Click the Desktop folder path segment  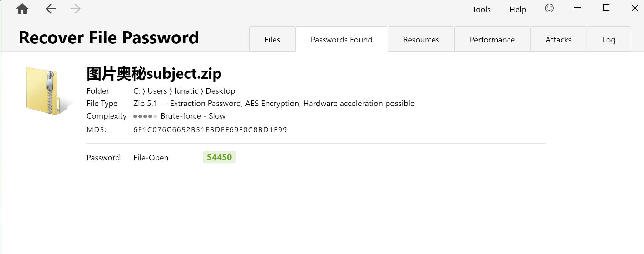tap(220, 91)
